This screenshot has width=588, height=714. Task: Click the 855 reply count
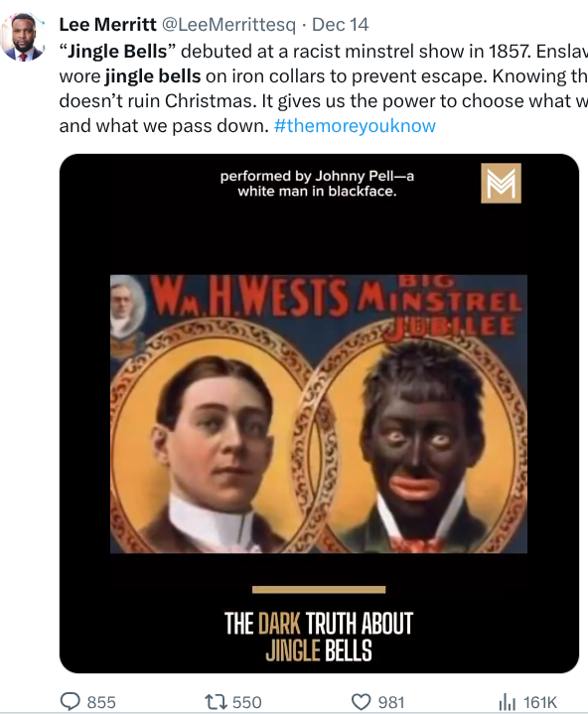click(x=101, y=702)
